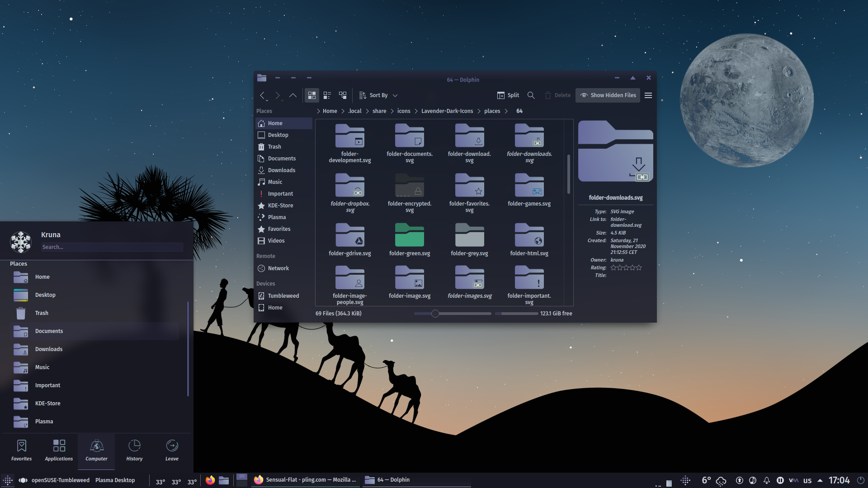Open Music in Dolphin Places
The height and width of the screenshot is (488, 868).
click(x=284, y=182)
